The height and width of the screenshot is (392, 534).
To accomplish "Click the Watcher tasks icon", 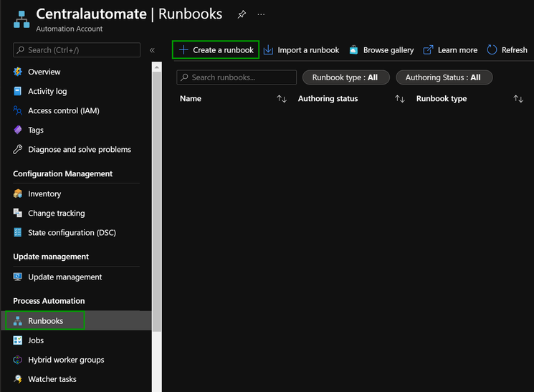I will [x=18, y=379].
